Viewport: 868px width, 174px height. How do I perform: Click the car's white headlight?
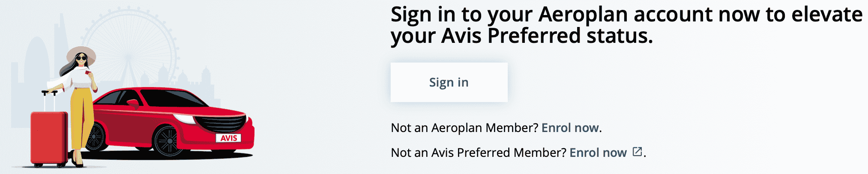pos(185,118)
